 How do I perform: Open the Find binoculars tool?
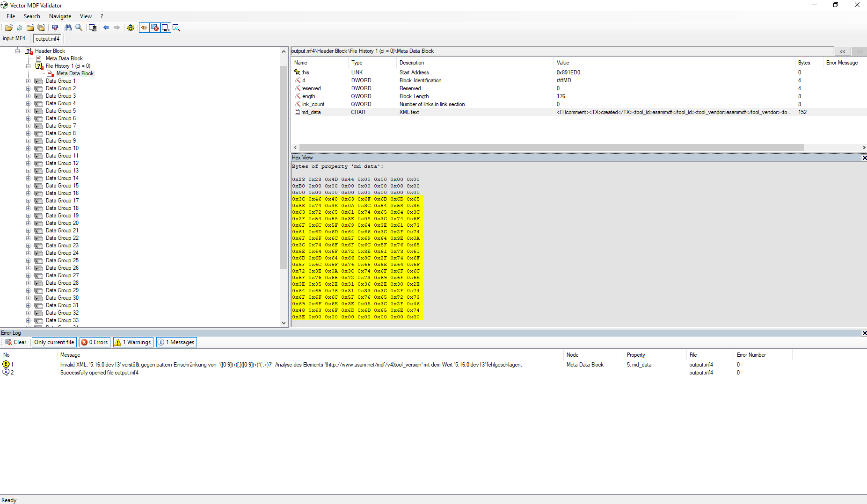pyautogui.click(x=68, y=28)
